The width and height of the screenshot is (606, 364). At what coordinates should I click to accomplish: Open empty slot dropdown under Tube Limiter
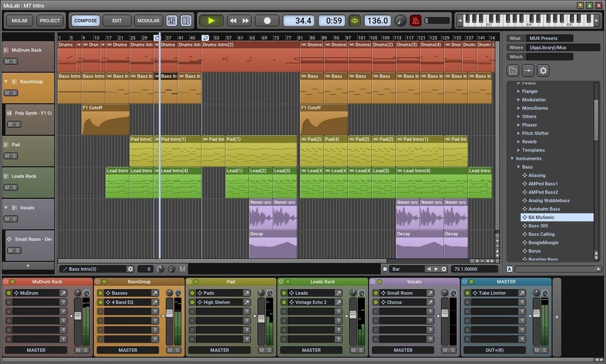(521, 302)
